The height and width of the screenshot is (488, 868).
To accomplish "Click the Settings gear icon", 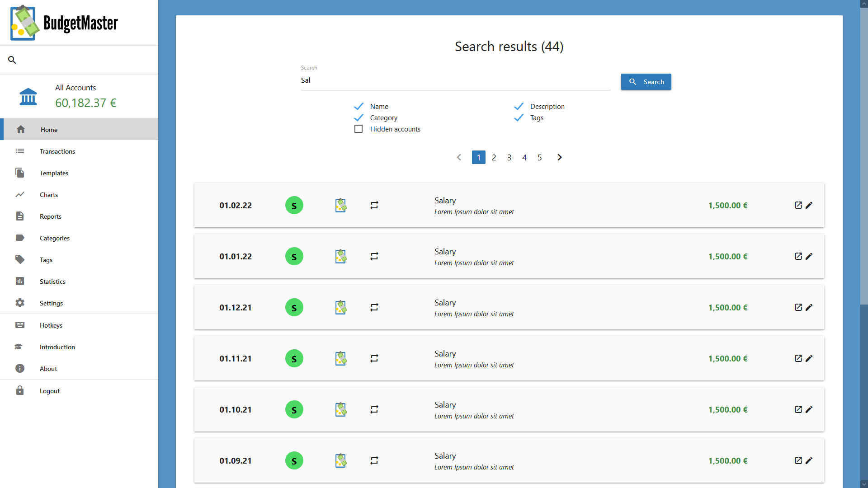I will [20, 303].
